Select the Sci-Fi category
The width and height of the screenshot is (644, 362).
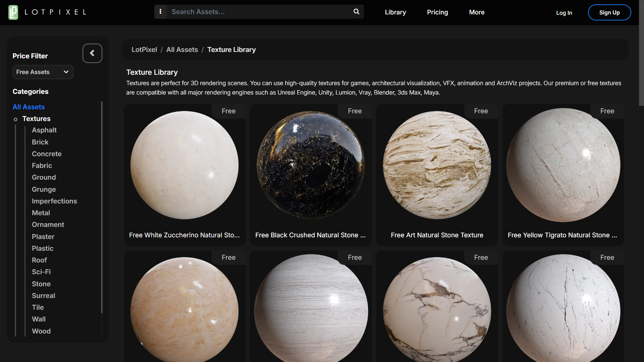41,272
